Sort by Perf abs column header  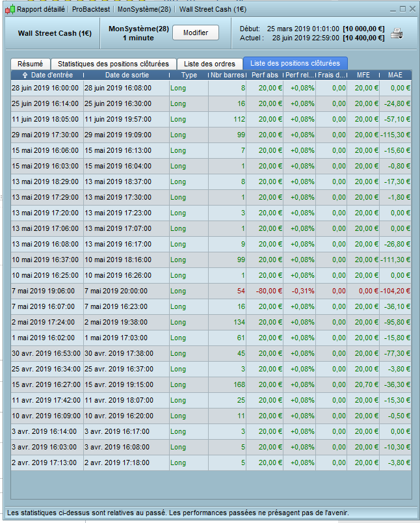pos(265,75)
